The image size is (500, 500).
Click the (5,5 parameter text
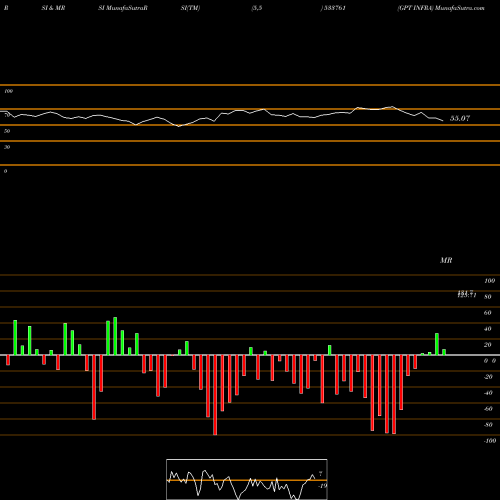(x=257, y=8)
